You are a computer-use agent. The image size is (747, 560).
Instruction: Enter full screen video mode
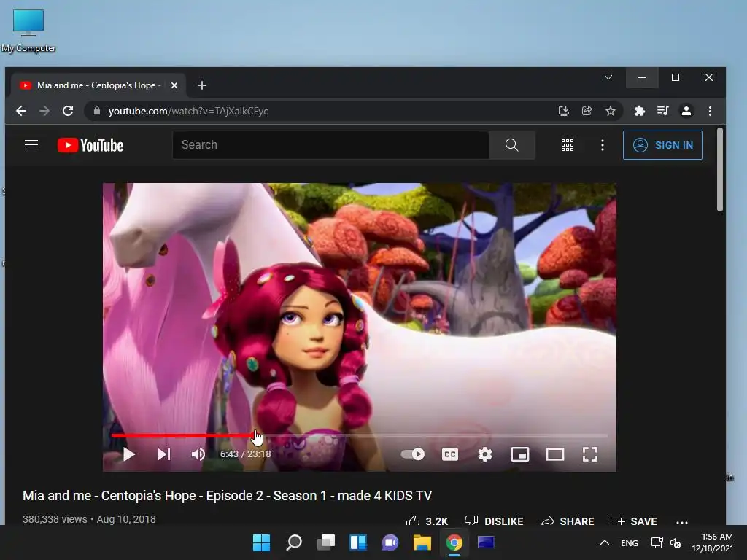pos(589,454)
